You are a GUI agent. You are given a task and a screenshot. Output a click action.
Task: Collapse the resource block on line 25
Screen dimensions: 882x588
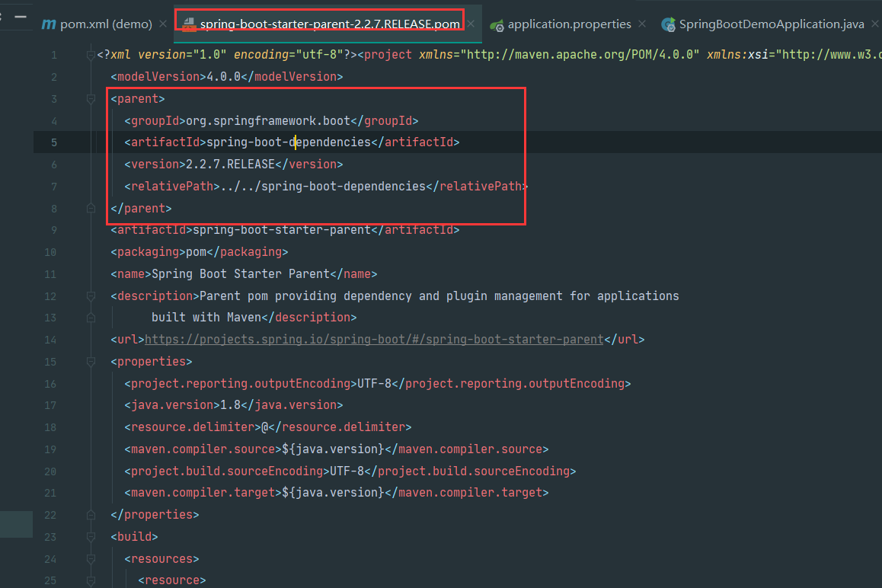tap(91, 580)
